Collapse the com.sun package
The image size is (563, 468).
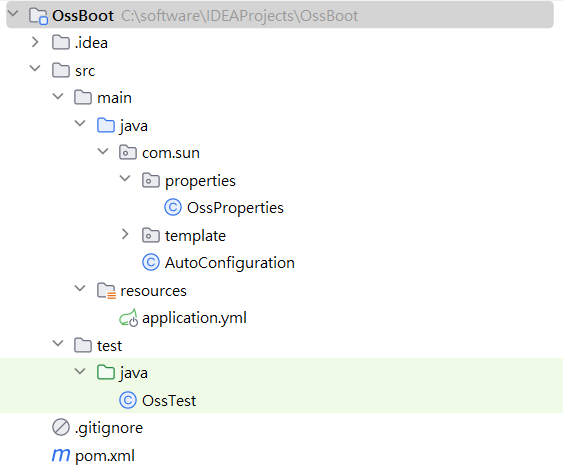tap(103, 151)
